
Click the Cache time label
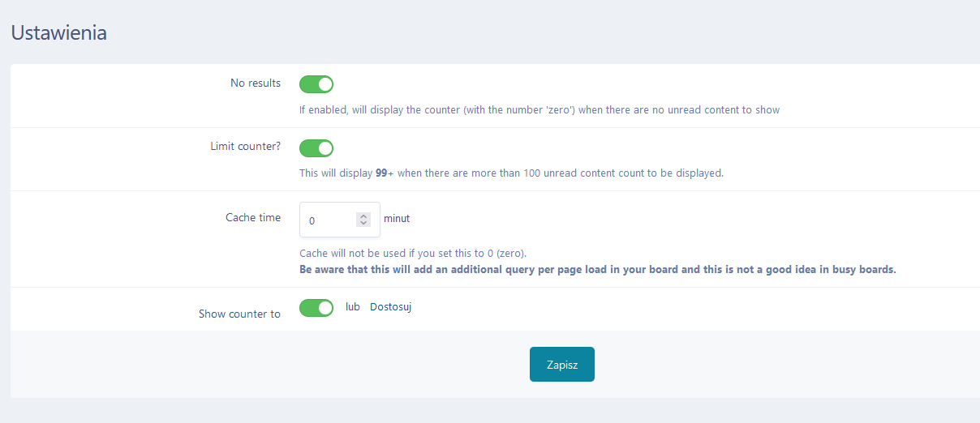tap(253, 217)
